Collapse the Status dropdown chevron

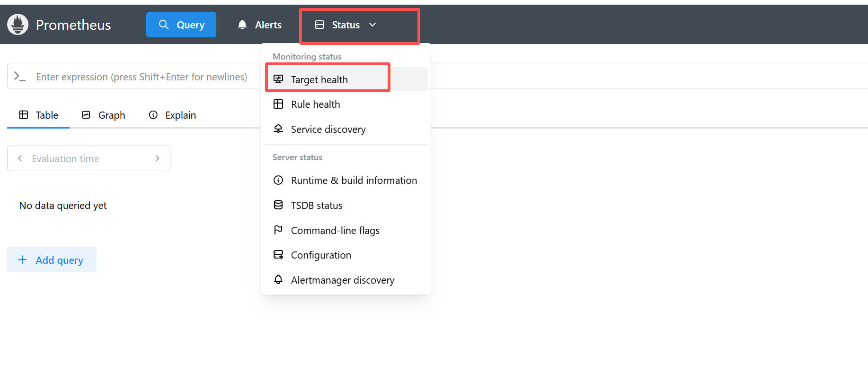tap(372, 25)
